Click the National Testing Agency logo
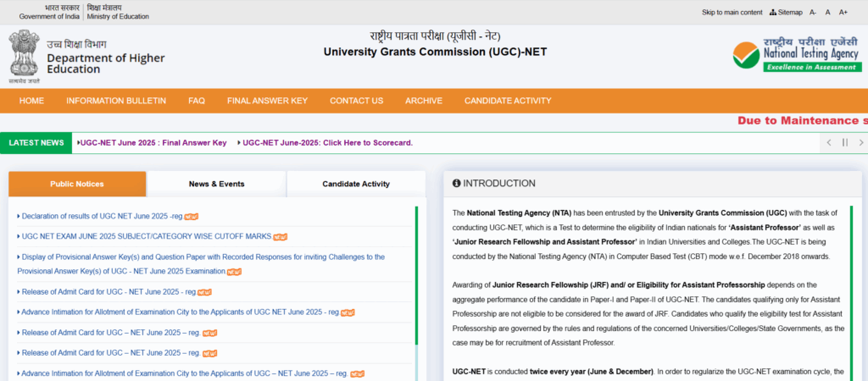This screenshot has height=381, width=868. click(796, 56)
